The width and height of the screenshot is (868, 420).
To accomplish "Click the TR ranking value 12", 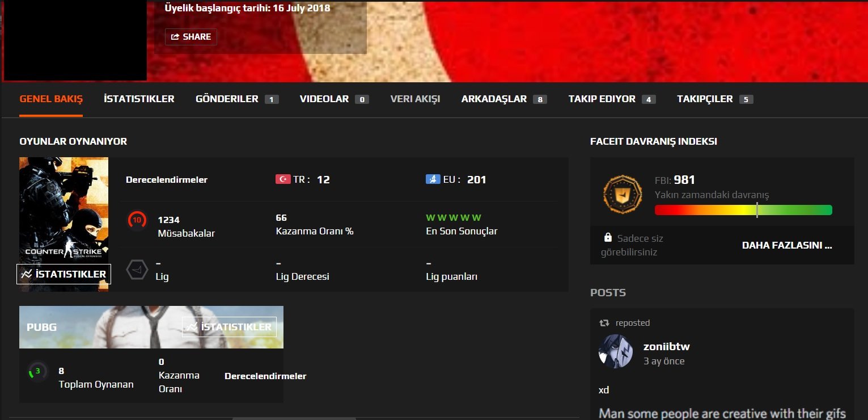I will (x=323, y=179).
